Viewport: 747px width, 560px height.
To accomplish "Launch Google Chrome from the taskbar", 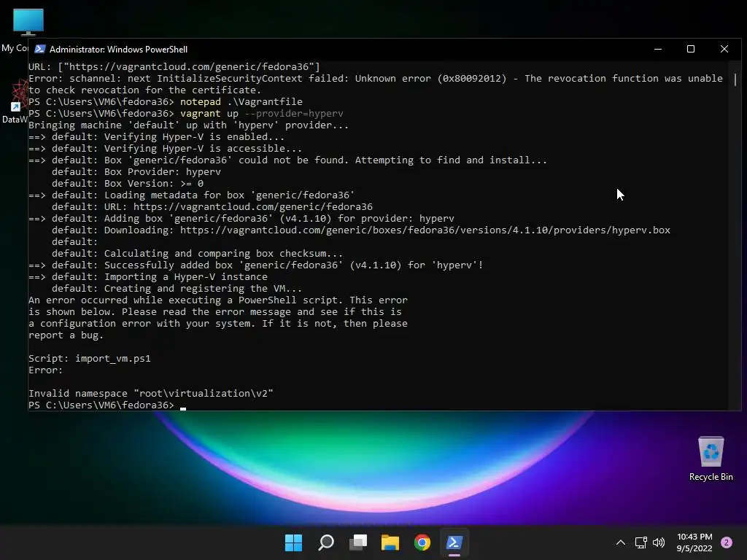I will click(422, 542).
